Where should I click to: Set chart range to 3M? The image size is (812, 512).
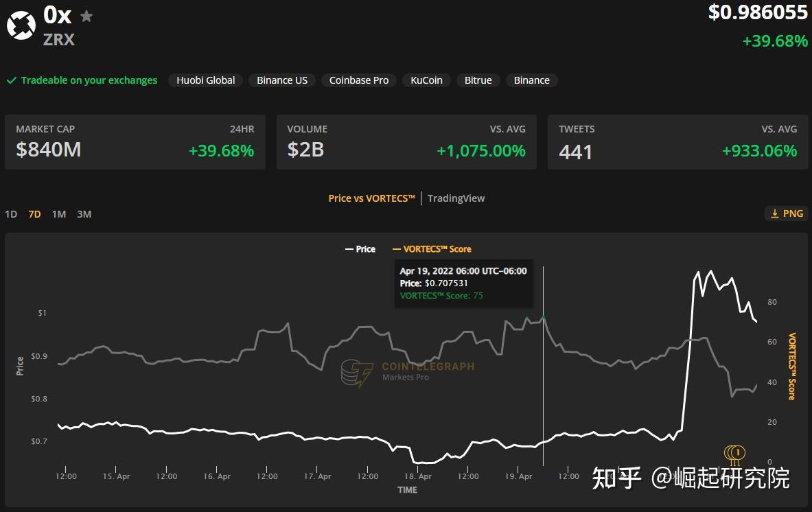pyautogui.click(x=84, y=214)
